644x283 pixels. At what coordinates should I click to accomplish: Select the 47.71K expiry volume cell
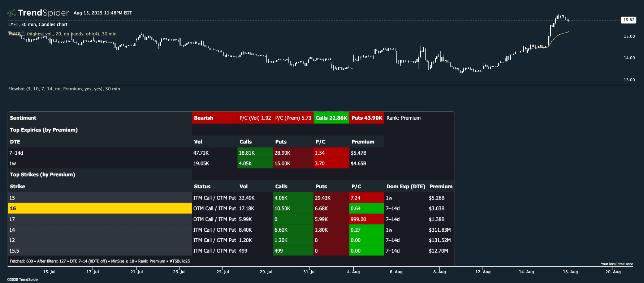pos(201,153)
